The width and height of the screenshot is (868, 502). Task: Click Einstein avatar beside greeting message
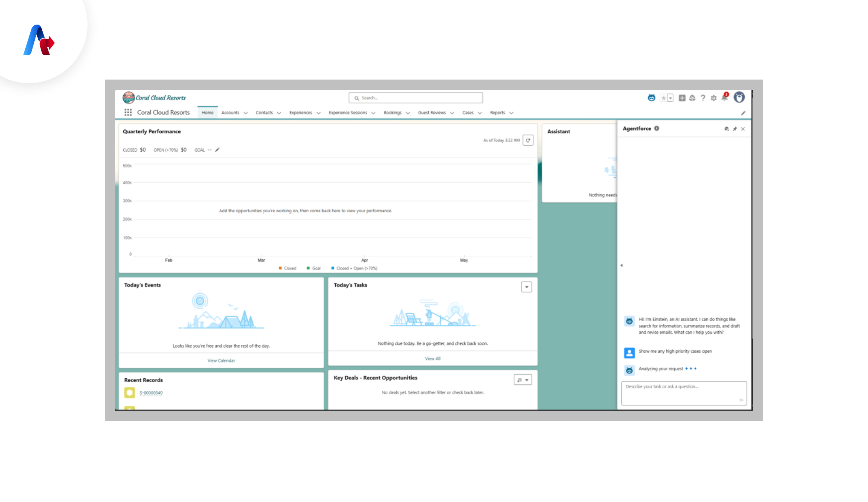629,321
